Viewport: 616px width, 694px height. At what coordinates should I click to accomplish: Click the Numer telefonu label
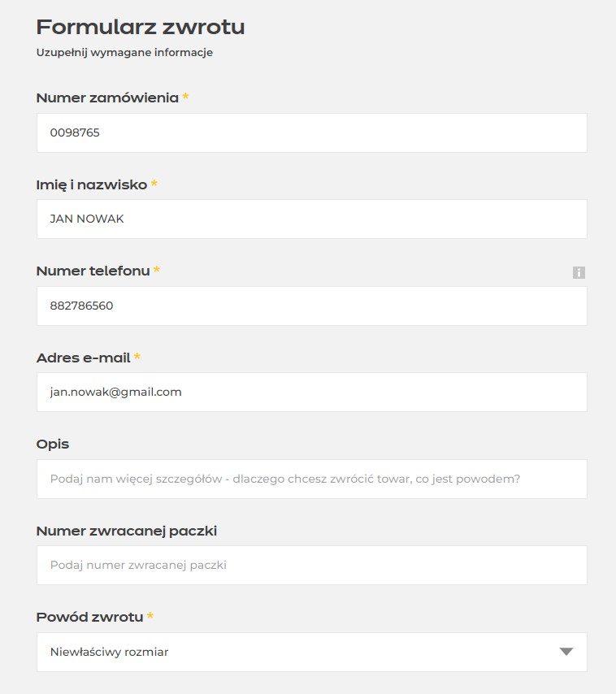(x=93, y=271)
